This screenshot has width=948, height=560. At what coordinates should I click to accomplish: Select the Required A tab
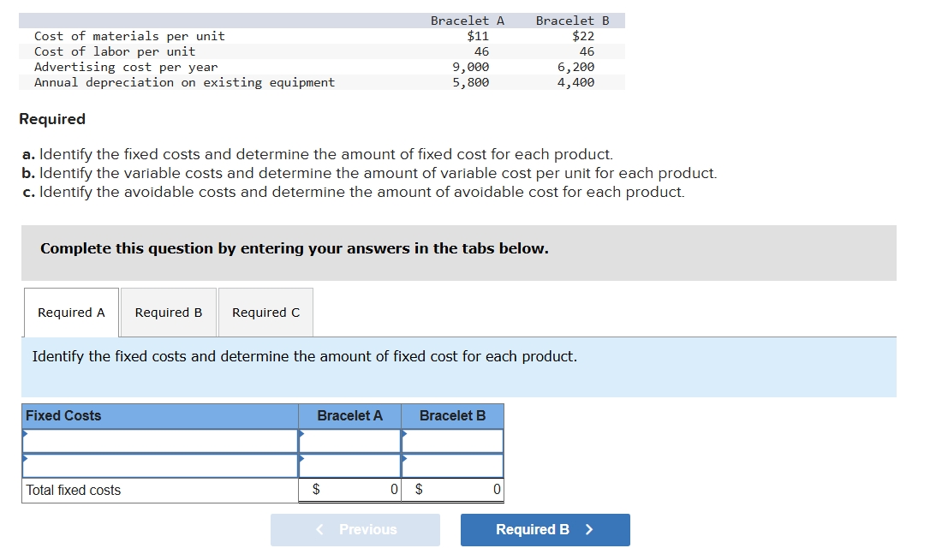point(70,313)
